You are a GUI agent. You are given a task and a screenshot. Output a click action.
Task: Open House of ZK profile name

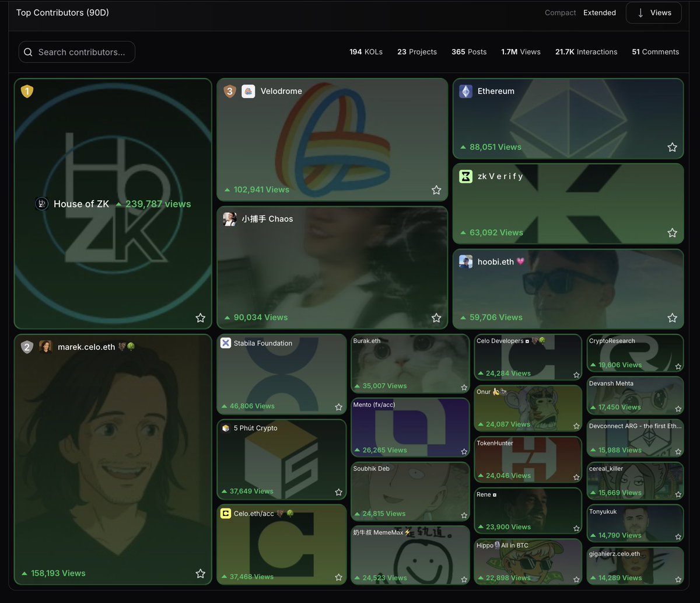[x=82, y=204]
